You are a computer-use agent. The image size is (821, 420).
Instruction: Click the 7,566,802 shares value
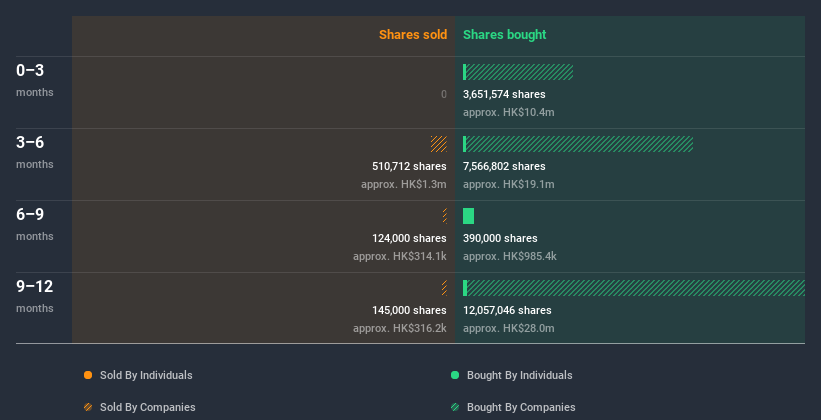504,166
